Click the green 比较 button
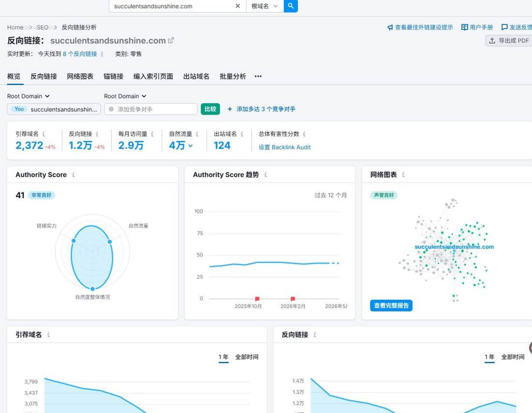 210,109
